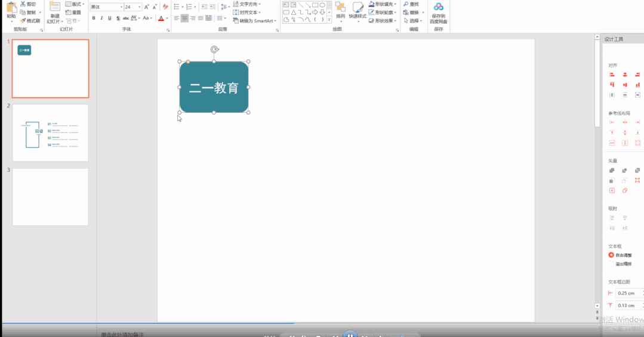Expand the shapes gallery More button
644x337 pixels.
click(x=329, y=20)
